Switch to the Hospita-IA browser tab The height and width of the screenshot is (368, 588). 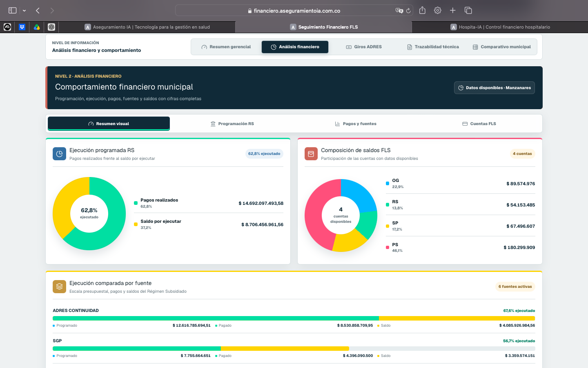500,27
